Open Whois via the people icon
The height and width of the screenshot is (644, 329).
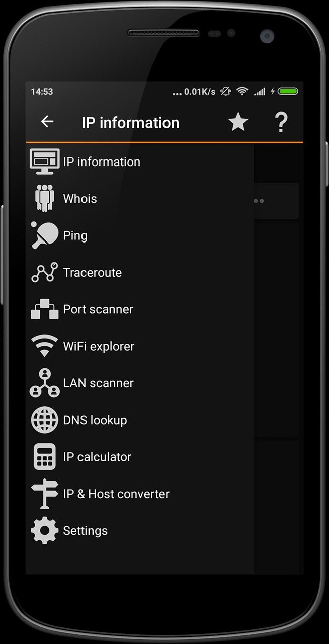tap(45, 198)
